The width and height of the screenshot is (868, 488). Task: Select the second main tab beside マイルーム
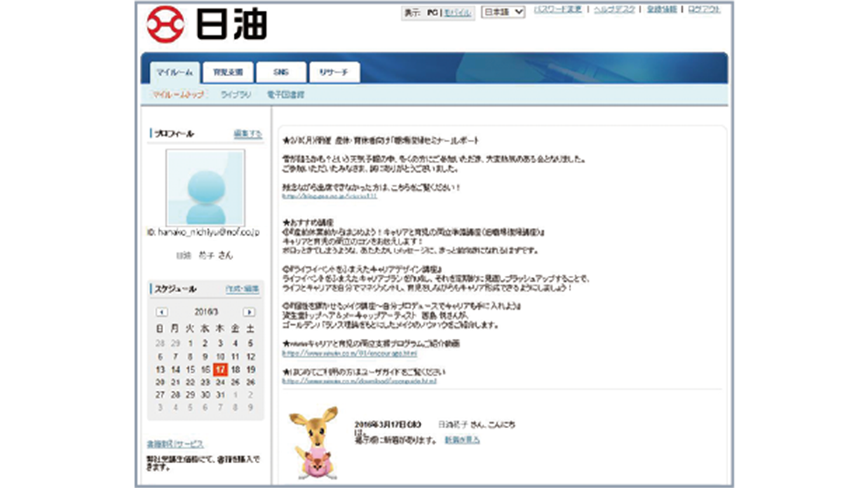227,72
